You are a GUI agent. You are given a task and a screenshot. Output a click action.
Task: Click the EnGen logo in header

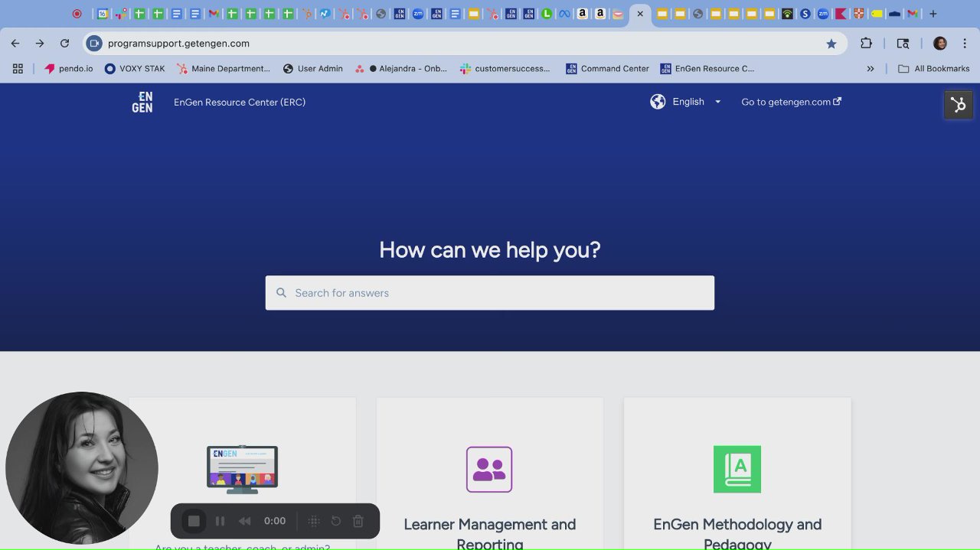point(142,102)
